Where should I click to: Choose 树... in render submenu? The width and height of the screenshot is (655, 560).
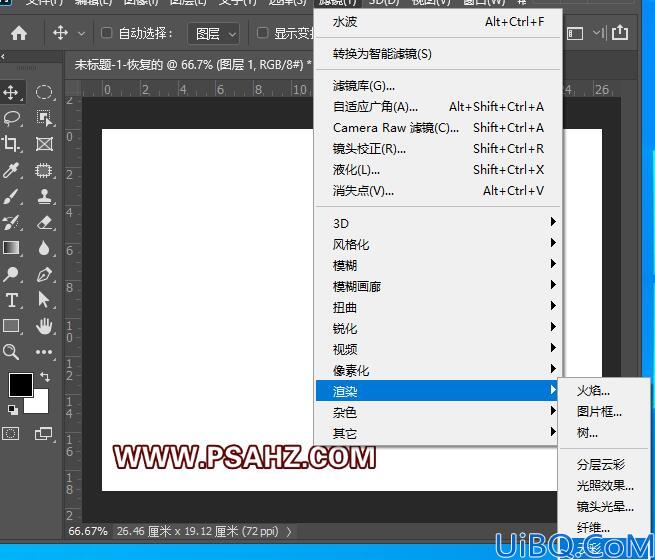point(604,433)
